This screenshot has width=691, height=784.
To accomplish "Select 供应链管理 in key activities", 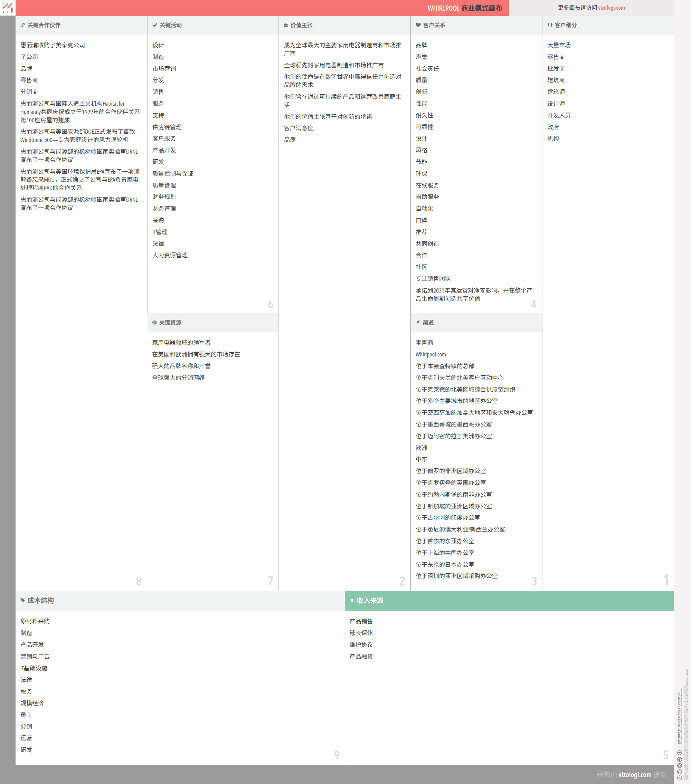I will click(167, 127).
